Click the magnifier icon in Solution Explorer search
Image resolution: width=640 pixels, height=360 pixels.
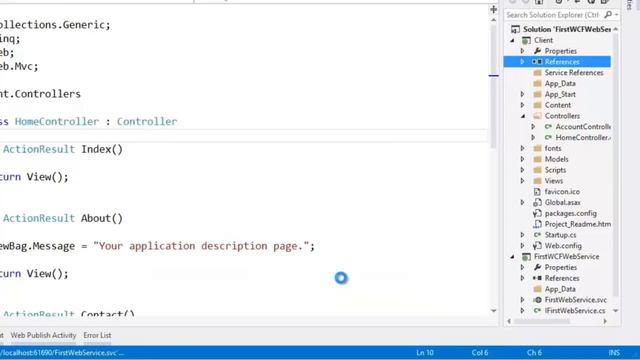tap(608, 15)
